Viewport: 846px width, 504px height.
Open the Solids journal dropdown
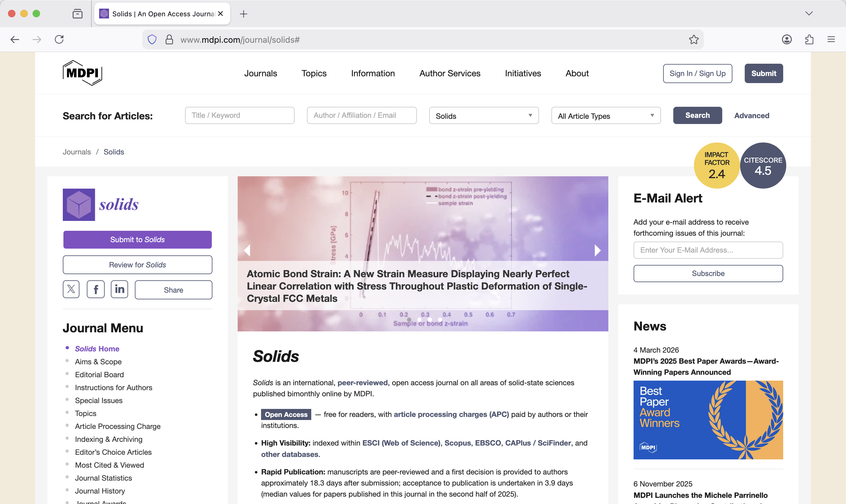point(483,116)
